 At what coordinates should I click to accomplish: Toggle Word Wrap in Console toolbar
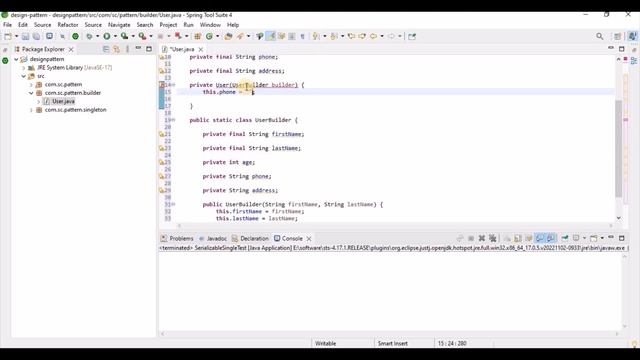coord(529,238)
